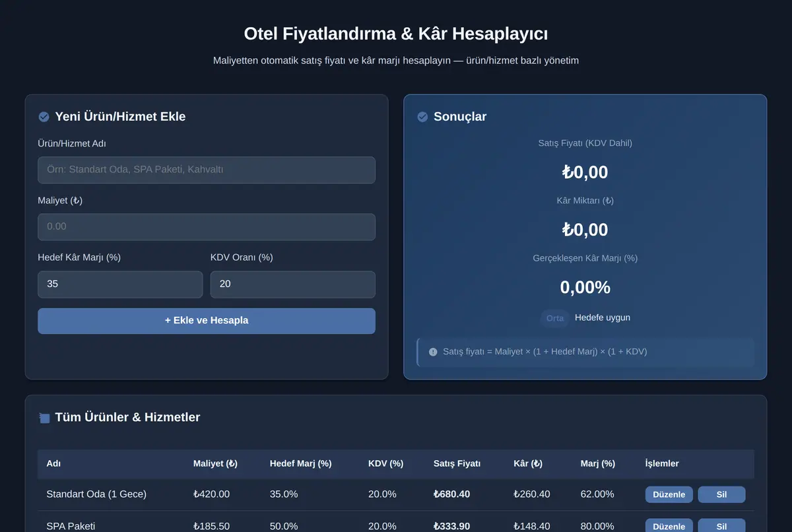
Task: Click the list icon beside Tüm Ürünler & Hizmetler
Action: click(44, 418)
